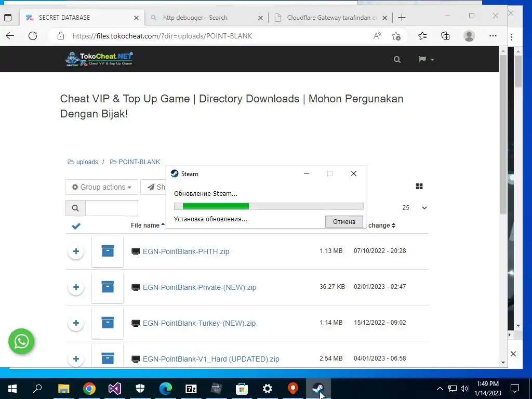The image size is (532, 399).
Task: Add this page to favorites star icon
Action: point(396,36)
